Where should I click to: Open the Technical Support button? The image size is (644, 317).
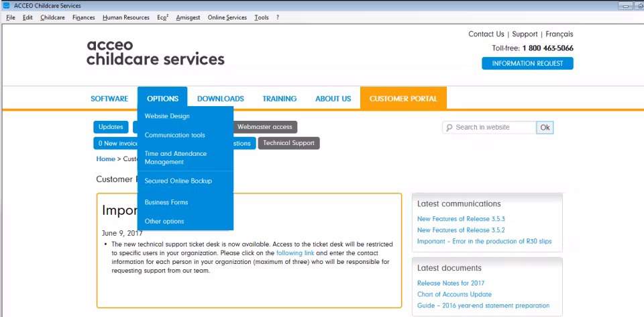288,143
